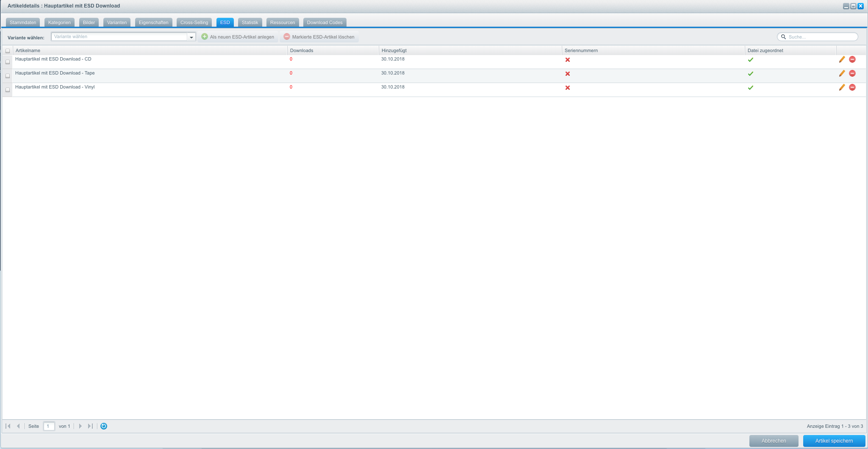
Task: Open the Eigenschaften tab
Action: click(154, 22)
